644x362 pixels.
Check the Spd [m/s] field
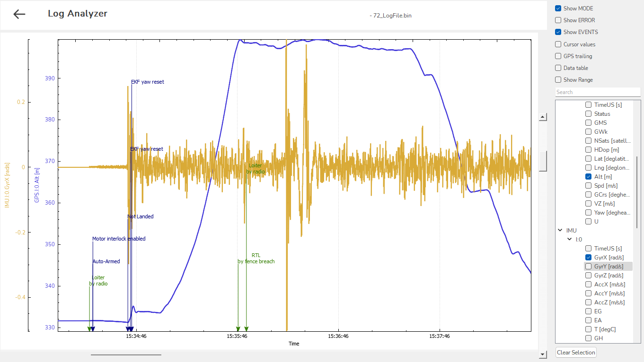589,186
